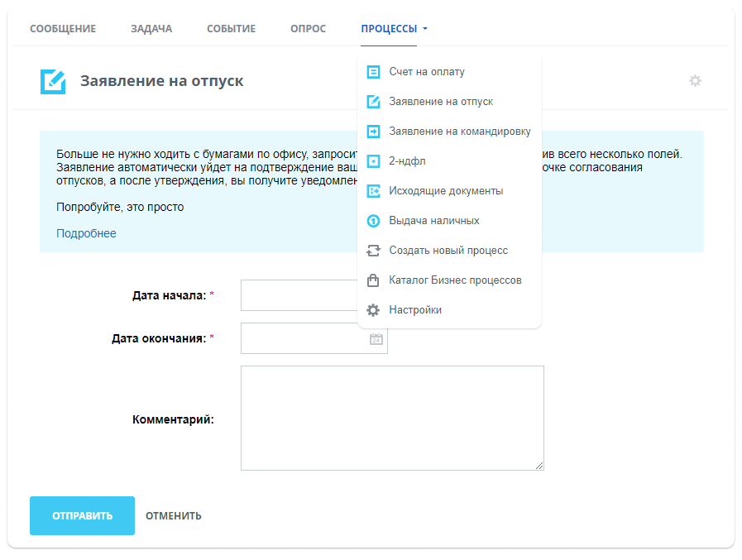Expand the Процессы dropdown arrow

tap(426, 27)
